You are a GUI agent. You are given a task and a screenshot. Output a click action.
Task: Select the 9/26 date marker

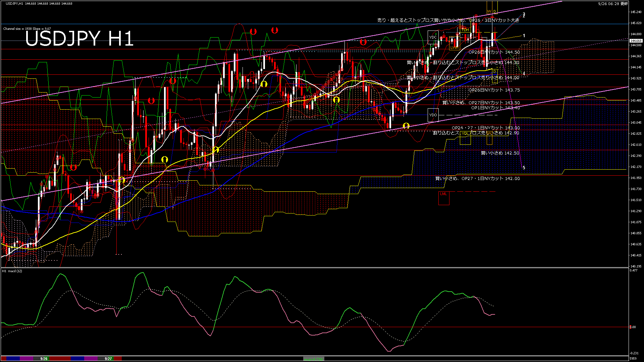point(44,359)
